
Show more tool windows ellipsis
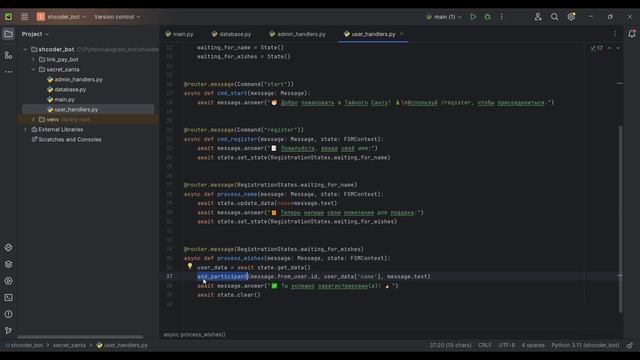[x=8, y=72]
